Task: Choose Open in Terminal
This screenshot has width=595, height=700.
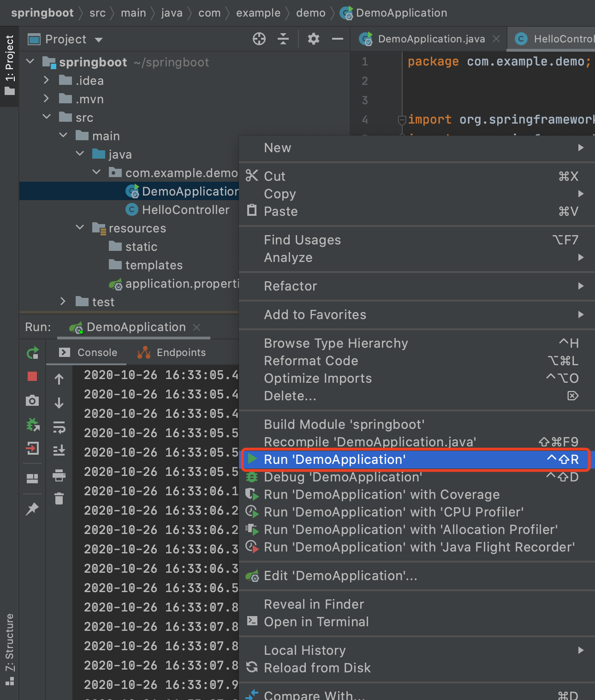Action: (416, 622)
